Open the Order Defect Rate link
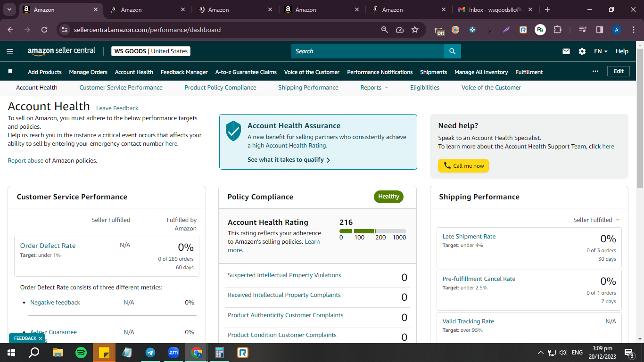Viewport: 644px width, 362px height. [x=48, y=246]
